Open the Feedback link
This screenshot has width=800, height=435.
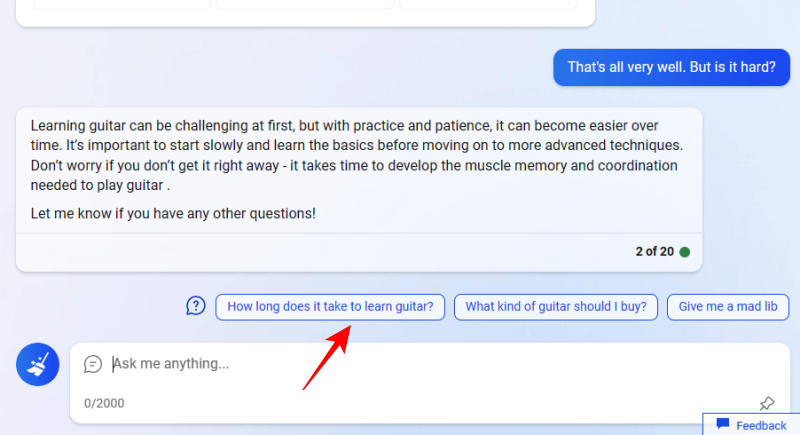pyautogui.click(x=761, y=425)
